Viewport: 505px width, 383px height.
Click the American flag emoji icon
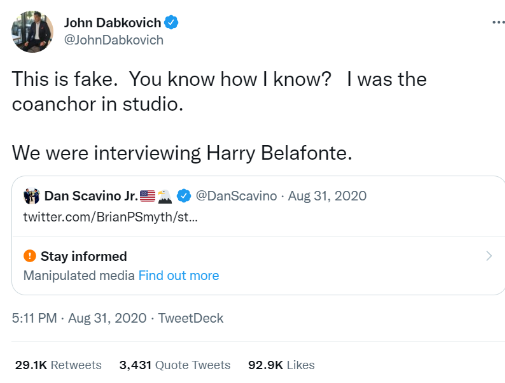click(x=147, y=196)
